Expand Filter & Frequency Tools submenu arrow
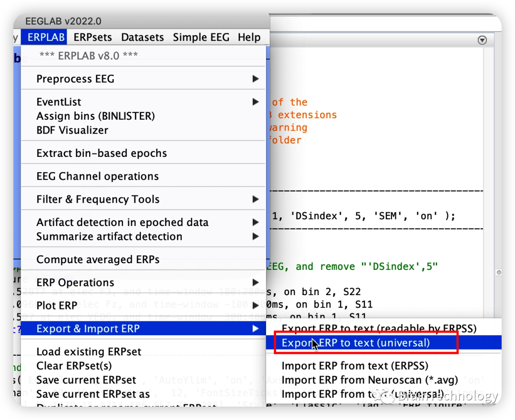The image size is (515, 420). 256,199
